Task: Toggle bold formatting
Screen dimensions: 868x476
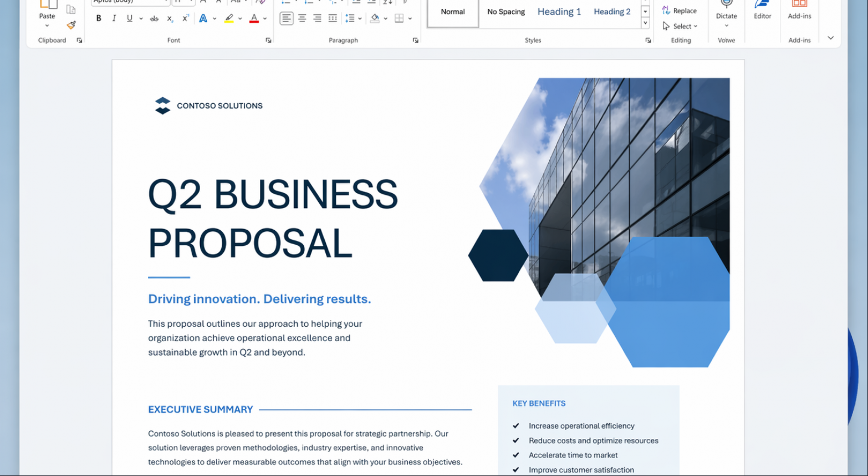Action: tap(99, 18)
